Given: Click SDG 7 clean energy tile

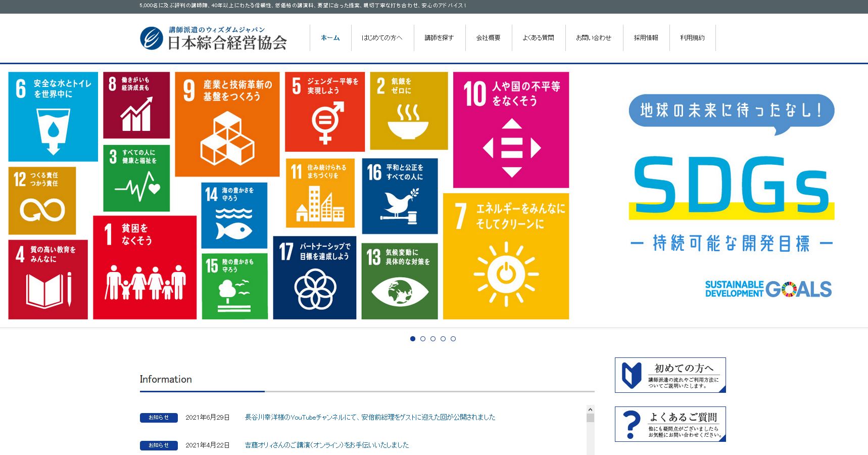Looking at the screenshot, I should [x=506, y=256].
